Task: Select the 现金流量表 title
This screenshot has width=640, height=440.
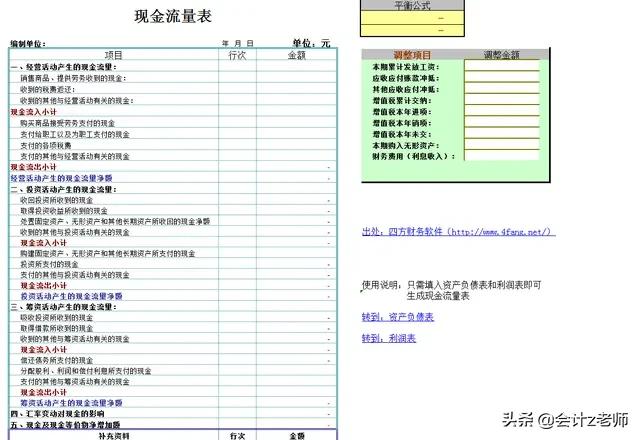Action: click(x=173, y=16)
